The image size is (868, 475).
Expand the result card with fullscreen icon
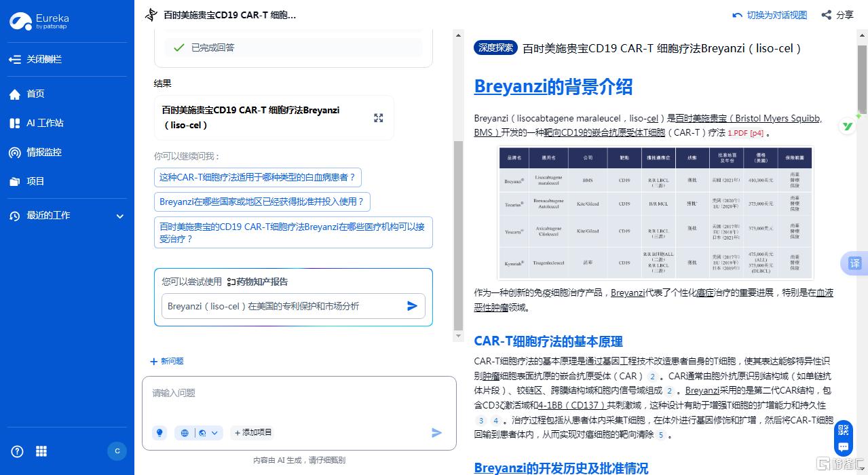[x=379, y=118]
